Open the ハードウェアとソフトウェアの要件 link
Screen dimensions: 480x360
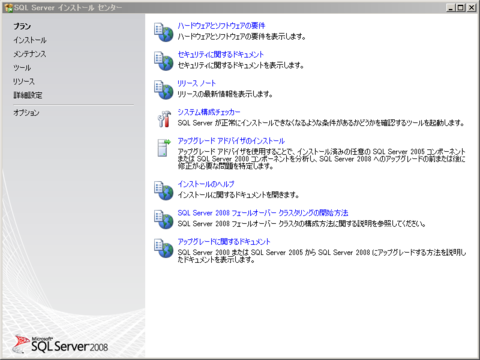221,26
